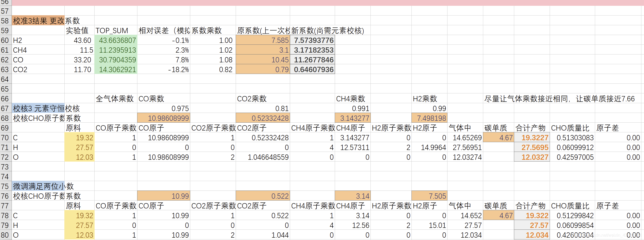Image resolution: width=644 pixels, height=240 pixels.
Task: Click the CO label in row 62
Action: pos(38,59)
